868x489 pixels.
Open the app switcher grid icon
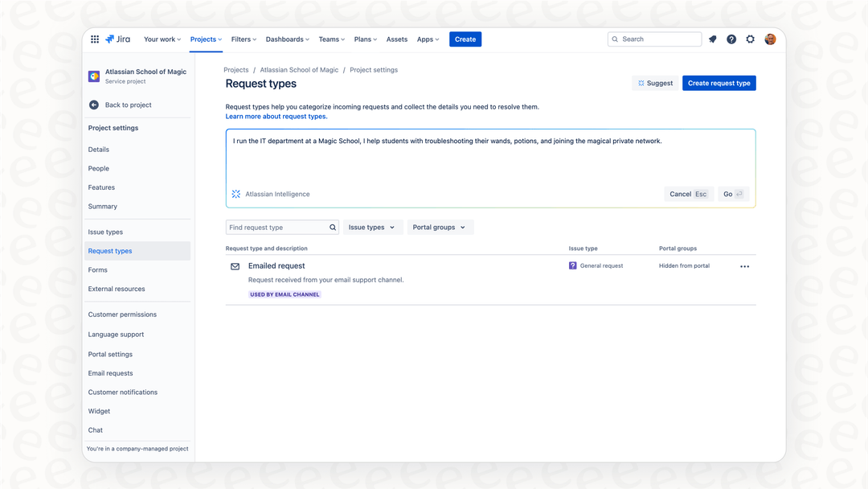[95, 39]
